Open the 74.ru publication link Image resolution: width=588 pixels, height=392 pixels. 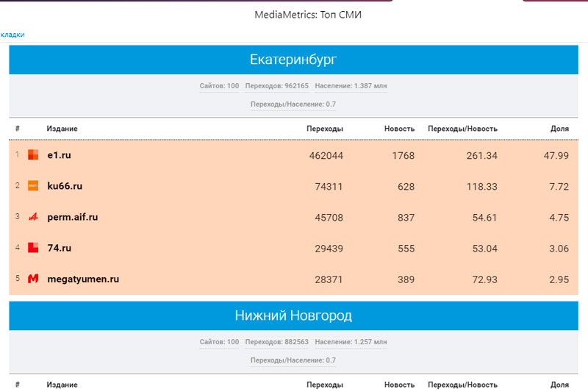pos(59,248)
